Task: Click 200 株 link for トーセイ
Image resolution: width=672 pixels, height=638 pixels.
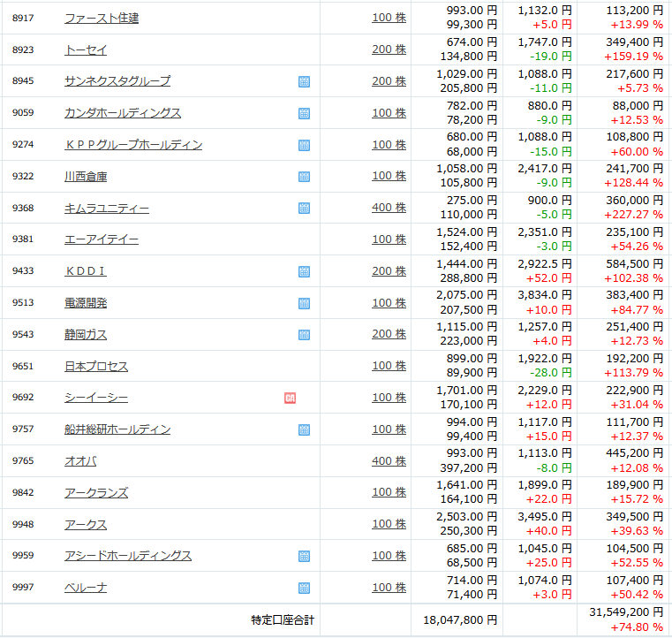Action: coord(389,49)
